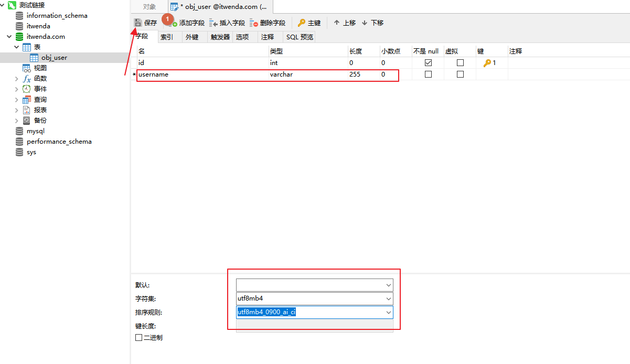
Task: Click the username field name cell
Action: 202,74
